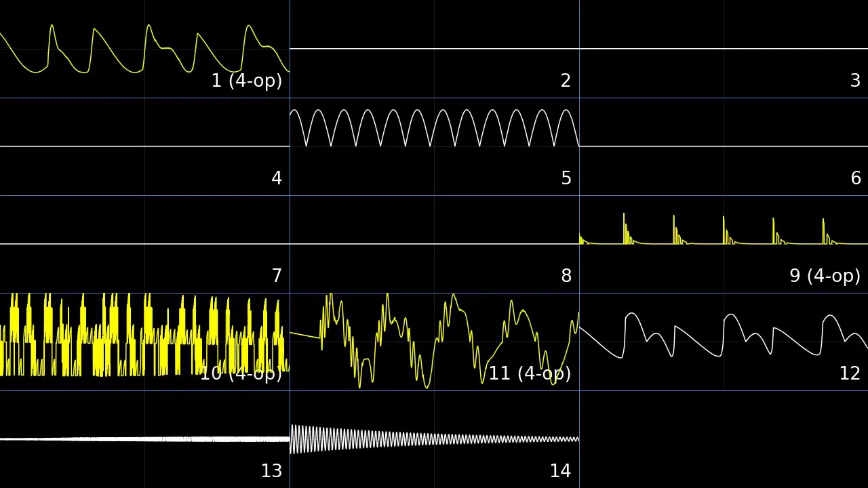Click the channel label '2'
Image resolution: width=868 pixels, height=488 pixels.
point(566,81)
